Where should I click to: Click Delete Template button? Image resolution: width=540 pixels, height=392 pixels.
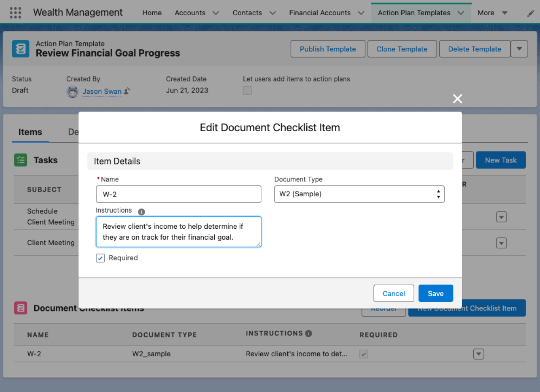pos(475,49)
